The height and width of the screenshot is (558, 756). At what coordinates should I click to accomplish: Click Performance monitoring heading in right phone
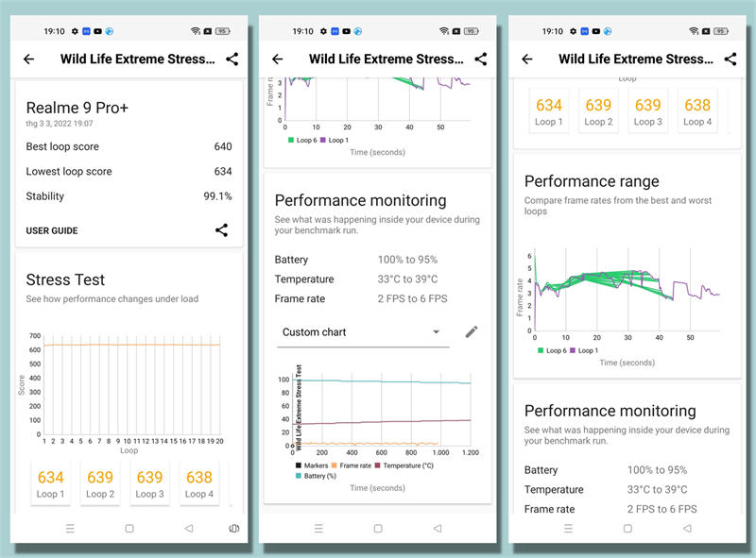point(610,411)
